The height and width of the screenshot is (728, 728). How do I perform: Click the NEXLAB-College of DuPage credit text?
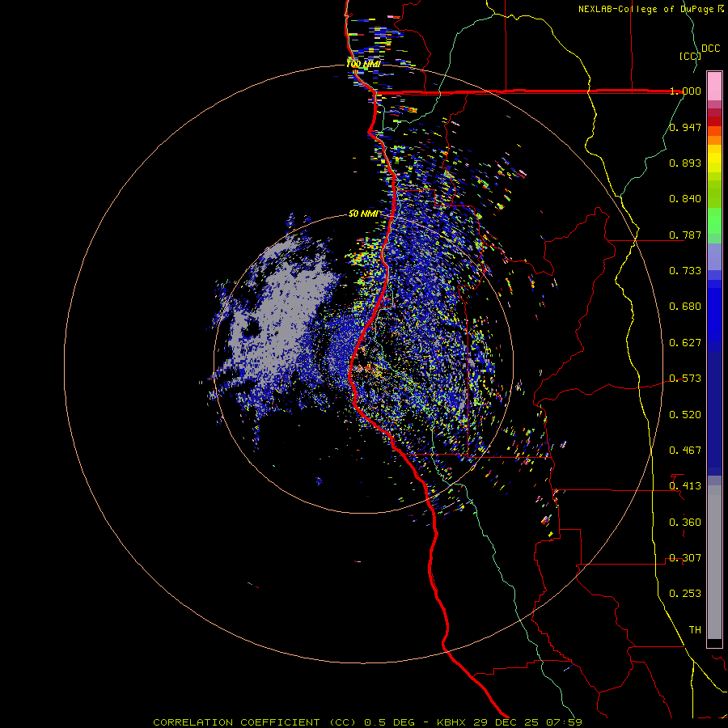click(x=646, y=9)
